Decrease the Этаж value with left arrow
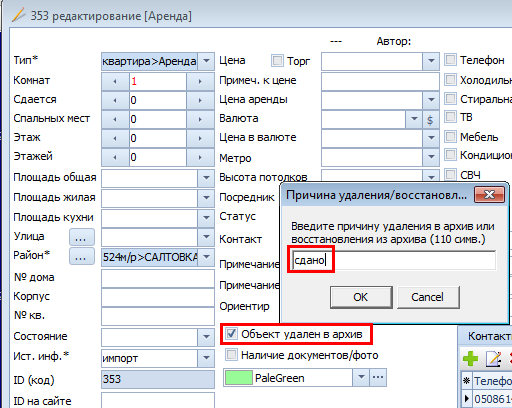Image resolution: width=512 pixels, height=408 pixels. (115, 138)
